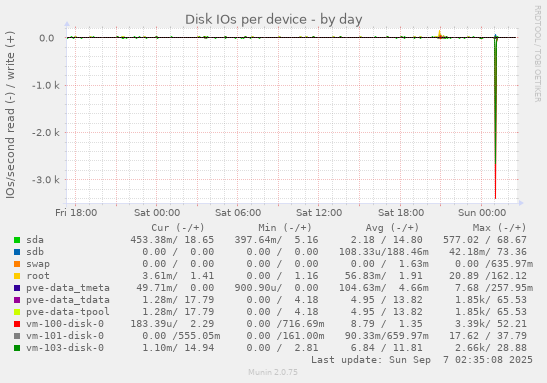Click the sdb blue legend swatch
Screen dimensions: 547x383
[x=17, y=252]
